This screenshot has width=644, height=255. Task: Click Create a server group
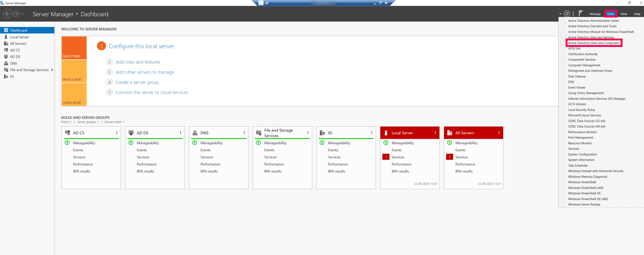(x=137, y=82)
